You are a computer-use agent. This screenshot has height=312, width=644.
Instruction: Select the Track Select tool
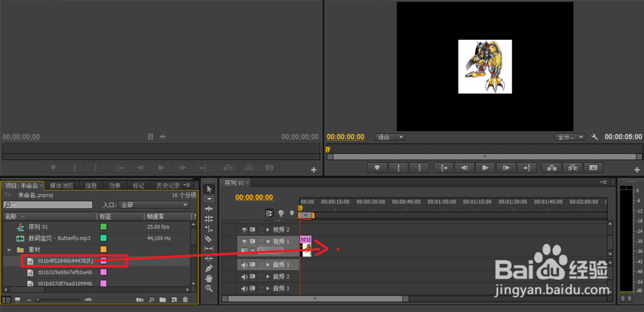[209, 199]
